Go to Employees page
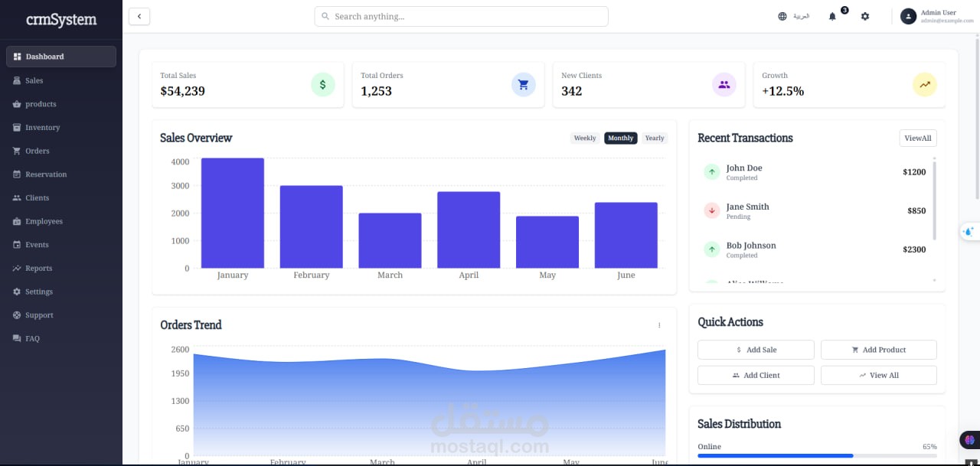 (x=61, y=221)
